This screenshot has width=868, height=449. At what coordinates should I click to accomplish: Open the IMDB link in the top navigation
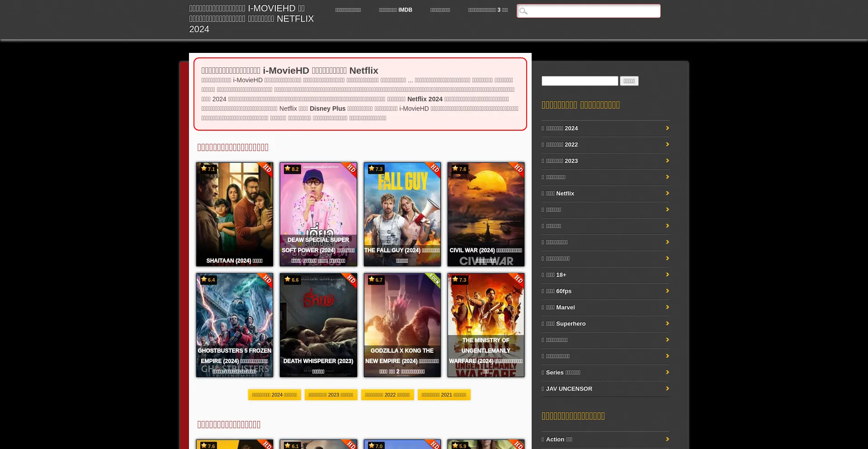click(x=396, y=10)
